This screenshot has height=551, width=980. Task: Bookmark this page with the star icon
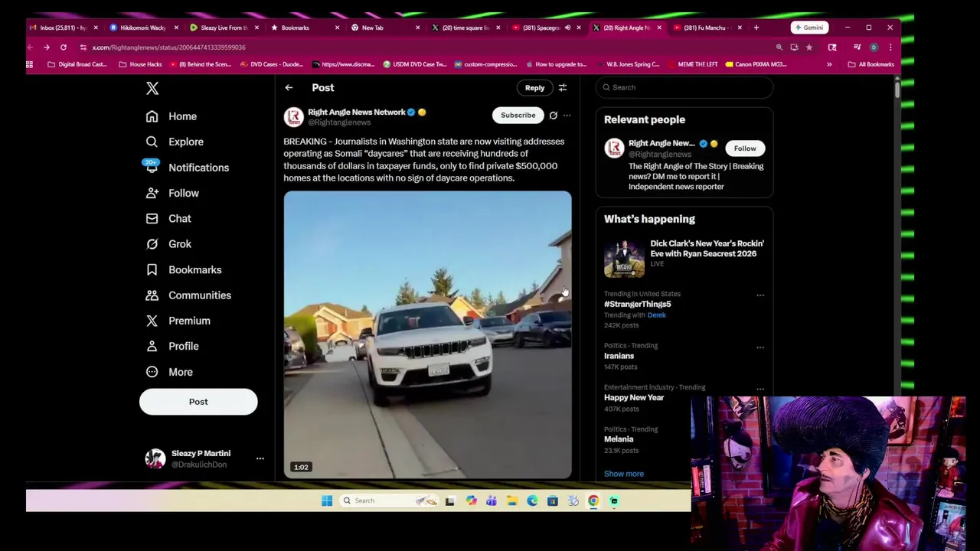click(809, 47)
